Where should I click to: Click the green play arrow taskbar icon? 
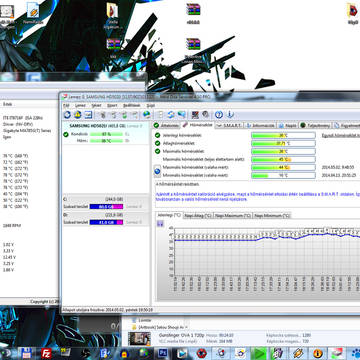[258, 353]
